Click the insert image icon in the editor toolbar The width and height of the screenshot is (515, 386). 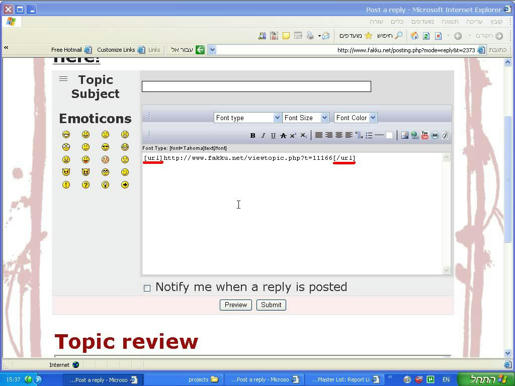click(x=405, y=135)
